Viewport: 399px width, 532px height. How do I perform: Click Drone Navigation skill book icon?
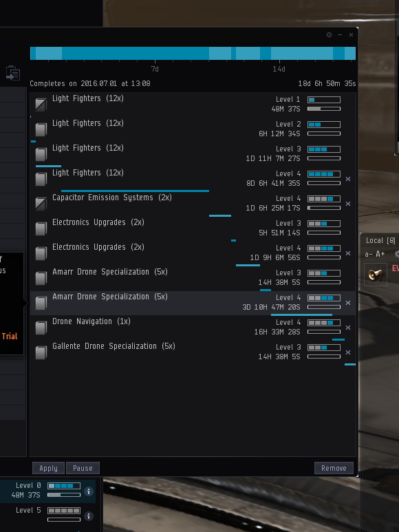pyautogui.click(x=41, y=328)
